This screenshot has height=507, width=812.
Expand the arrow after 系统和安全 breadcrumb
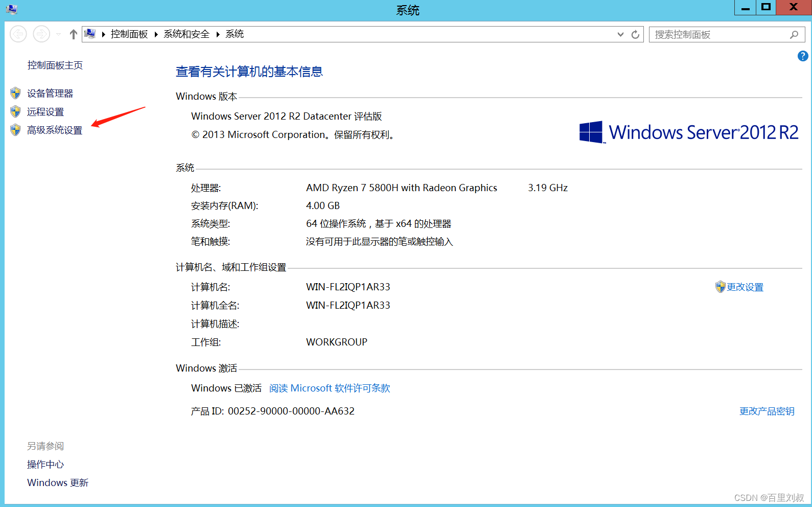pos(218,34)
